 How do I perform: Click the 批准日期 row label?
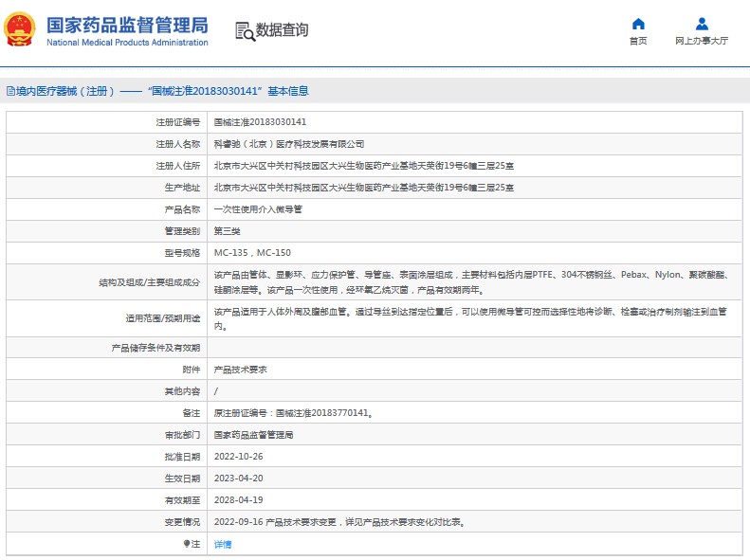[x=182, y=457]
